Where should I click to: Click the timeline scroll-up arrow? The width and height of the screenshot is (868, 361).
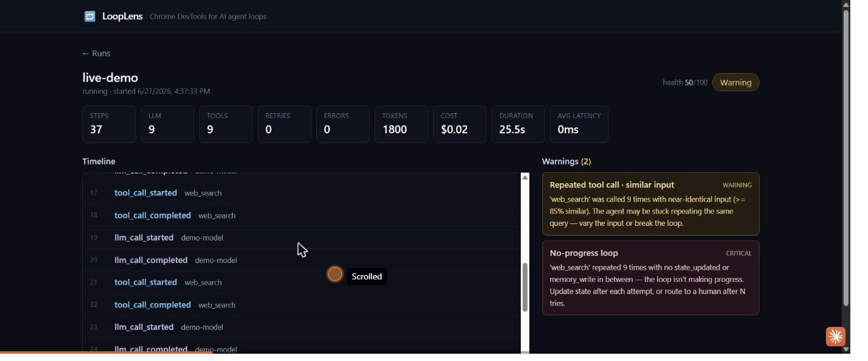(525, 177)
